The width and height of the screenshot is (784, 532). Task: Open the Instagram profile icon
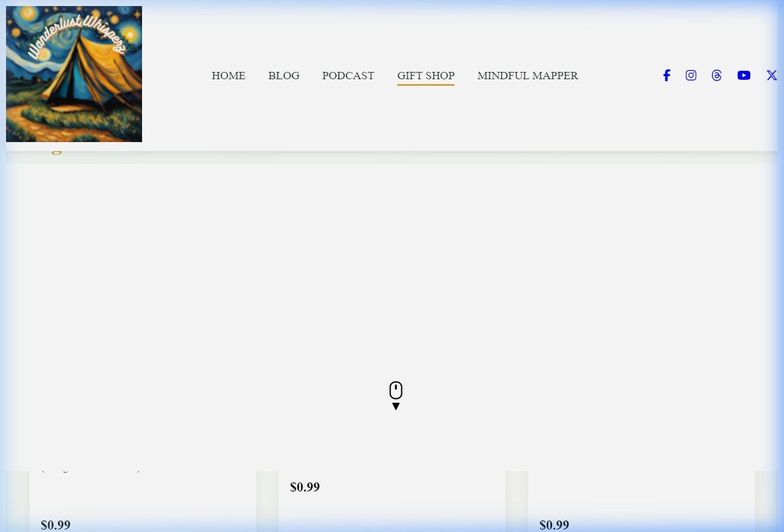[x=691, y=76]
